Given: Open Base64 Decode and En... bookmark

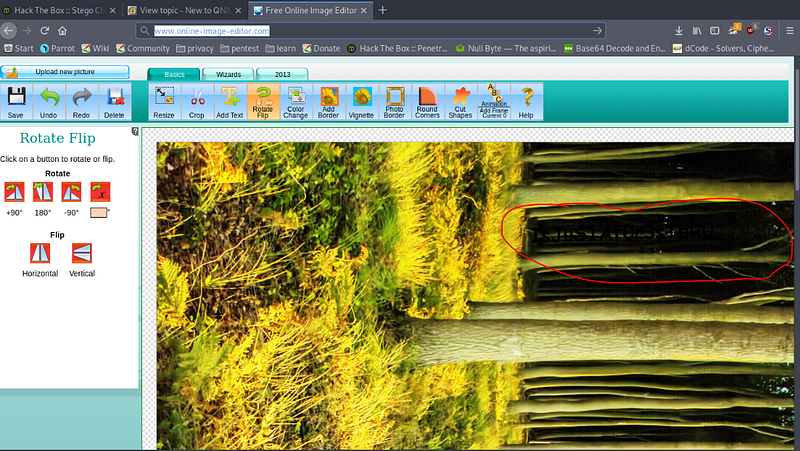Looking at the screenshot, I should tap(615, 48).
